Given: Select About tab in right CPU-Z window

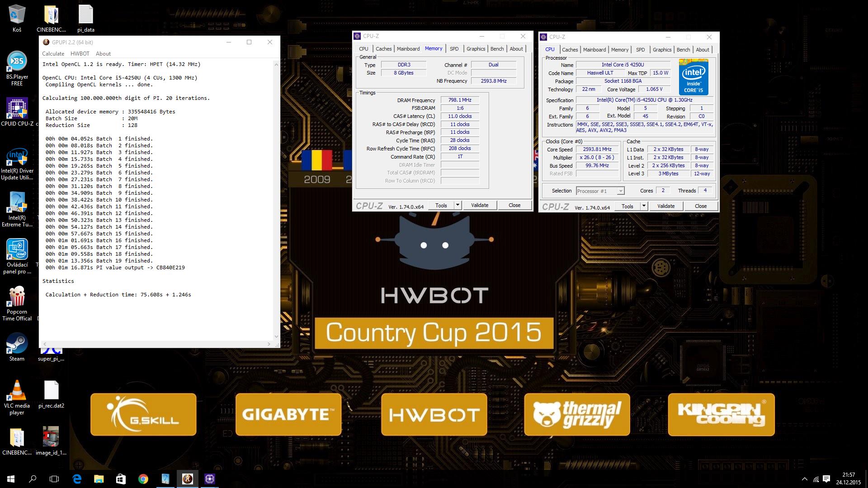Looking at the screenshot, I should [703, 50].
